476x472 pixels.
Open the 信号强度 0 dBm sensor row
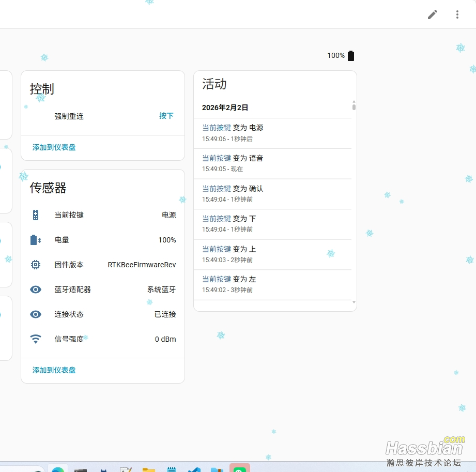pyautogui.click(x=103, y=339)
